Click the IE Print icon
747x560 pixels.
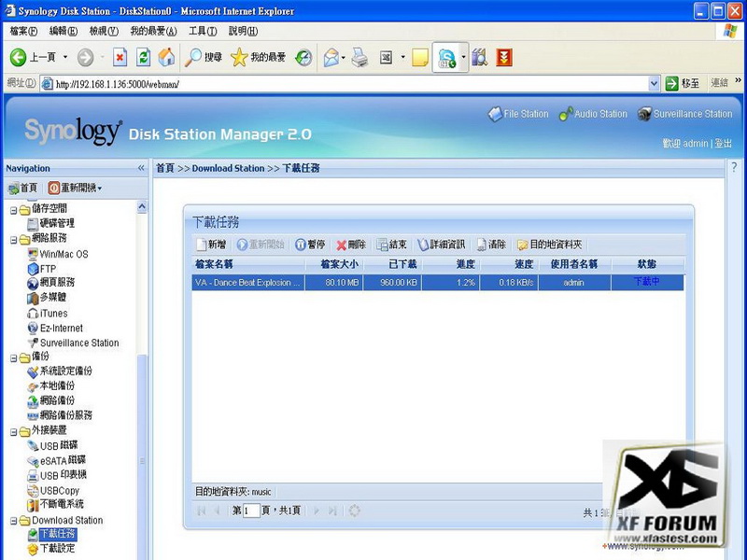(360, 58)
